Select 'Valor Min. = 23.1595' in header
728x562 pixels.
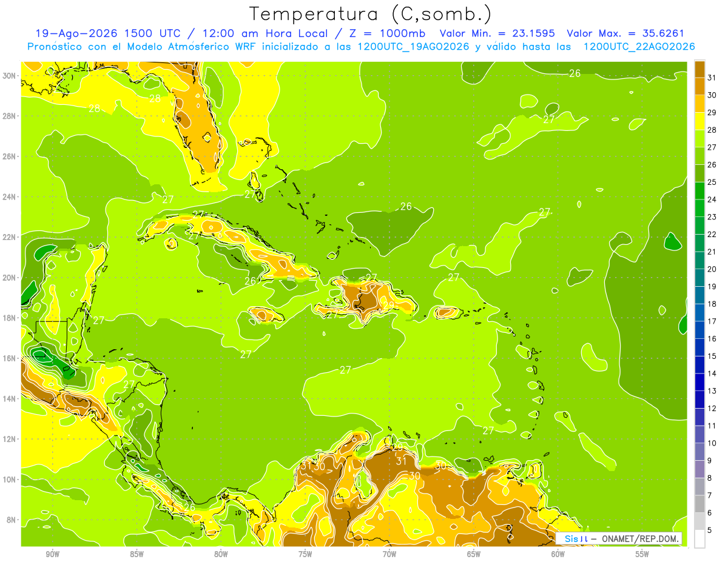(x=499, y=33)
